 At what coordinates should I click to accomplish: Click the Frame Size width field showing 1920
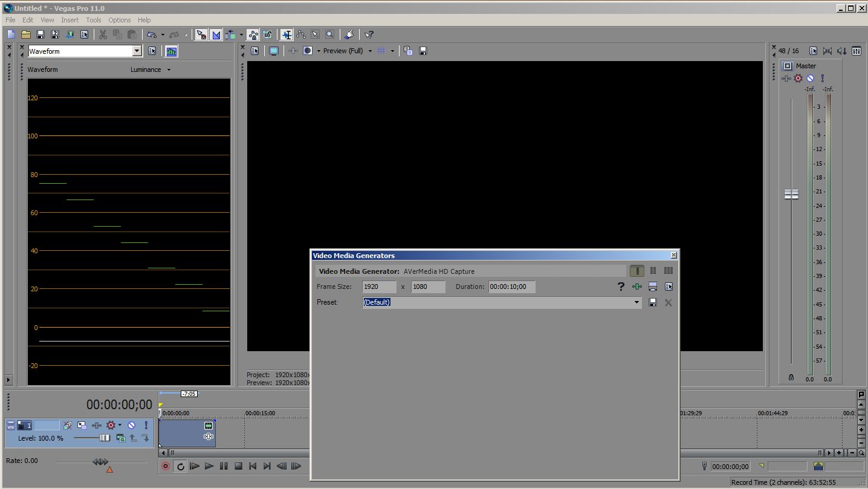pos(380,287)
